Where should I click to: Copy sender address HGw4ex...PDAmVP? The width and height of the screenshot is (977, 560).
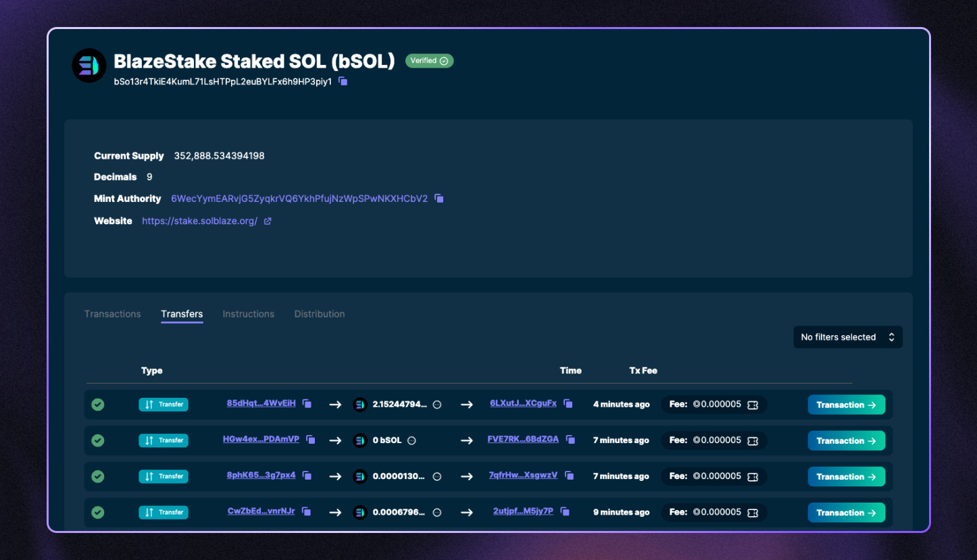point(311,439)
